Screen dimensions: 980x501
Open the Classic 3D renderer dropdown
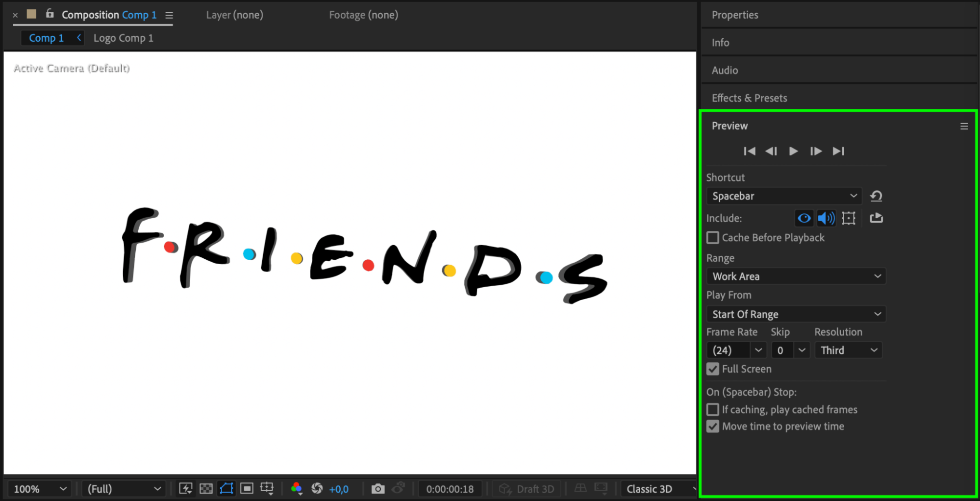(659, 489)
